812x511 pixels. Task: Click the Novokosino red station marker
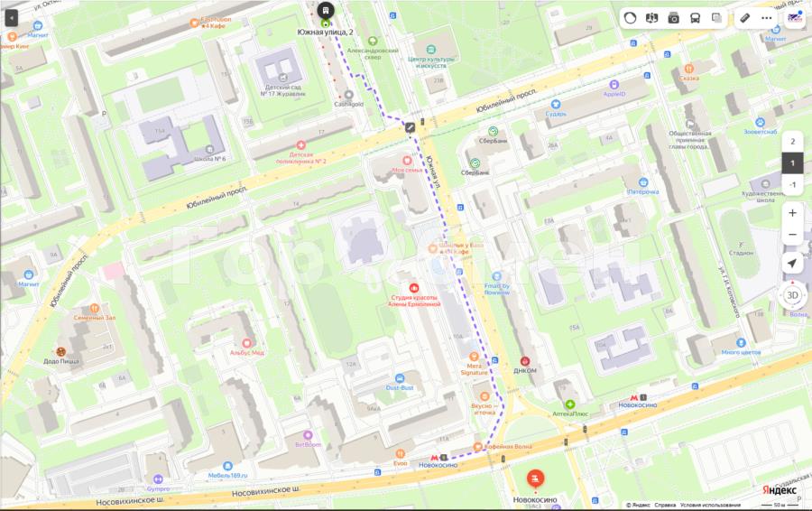(536, 478)
